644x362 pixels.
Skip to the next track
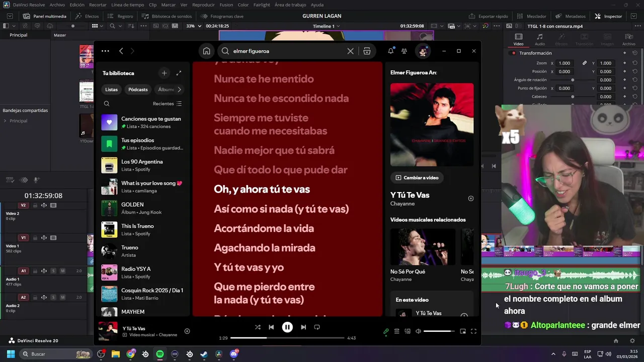303,327
